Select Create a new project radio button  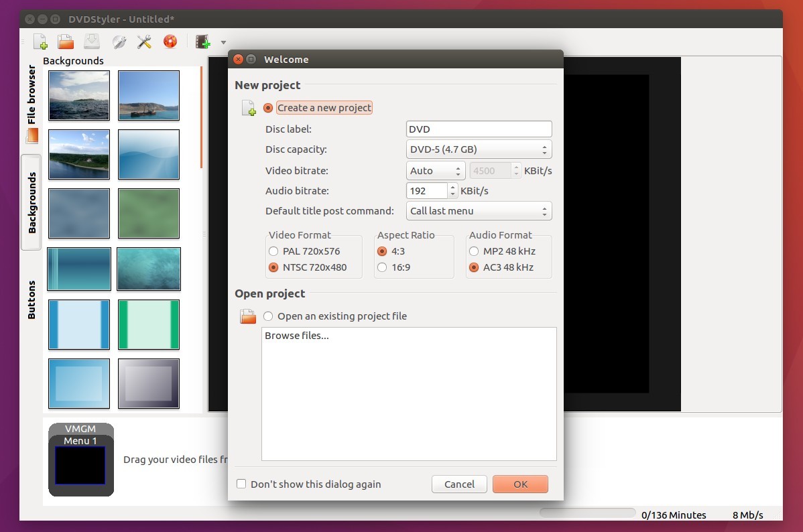pyautogui.click(x=268, y=108)
